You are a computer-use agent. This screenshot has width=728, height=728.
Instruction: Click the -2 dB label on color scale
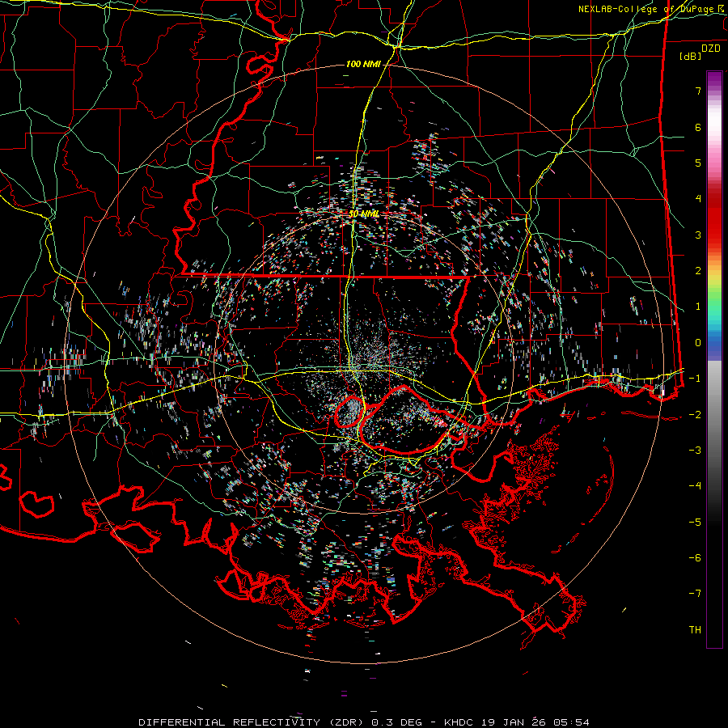pos(695,414)
